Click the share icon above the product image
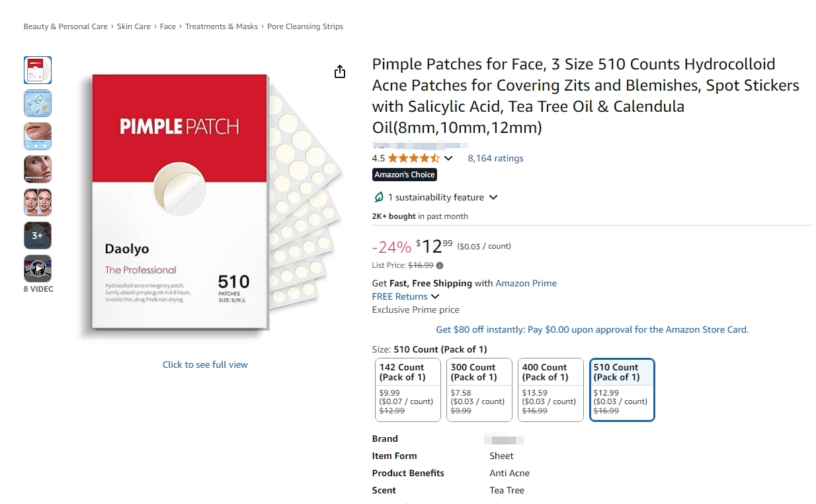The width and height of the screenshot is (816, 504). point(340,71)
